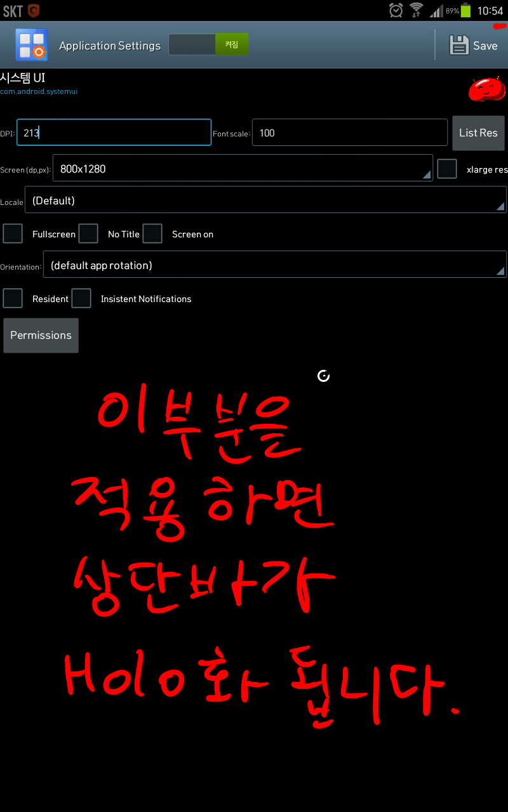Tap the alarm clock status icon
The height and width of the screenshot is (812, 508).
click(x=396, y=10)
